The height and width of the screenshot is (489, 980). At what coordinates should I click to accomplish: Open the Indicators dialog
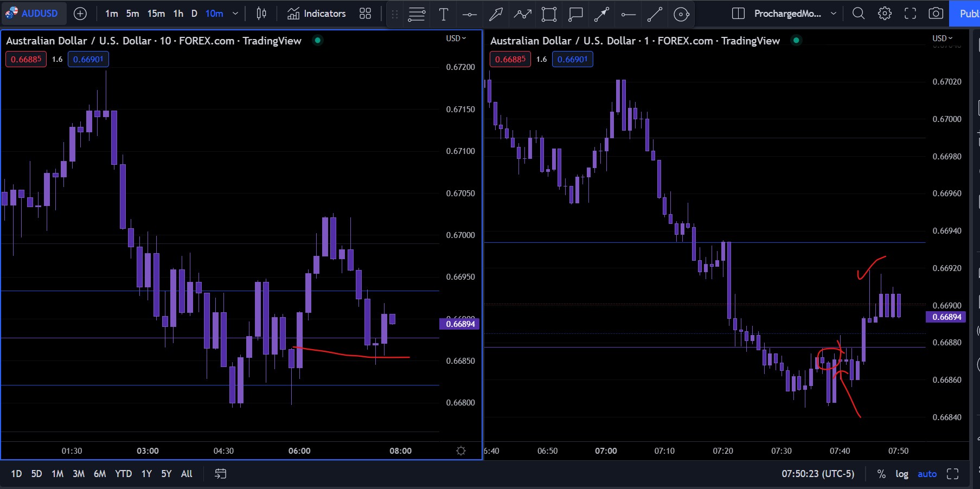pyautogui.click(x=317, y=14)
